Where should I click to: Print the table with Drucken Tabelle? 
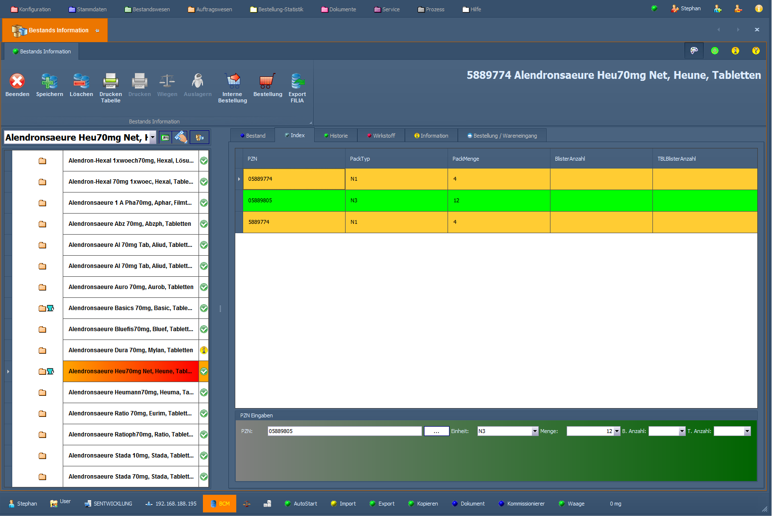point(110,81)
